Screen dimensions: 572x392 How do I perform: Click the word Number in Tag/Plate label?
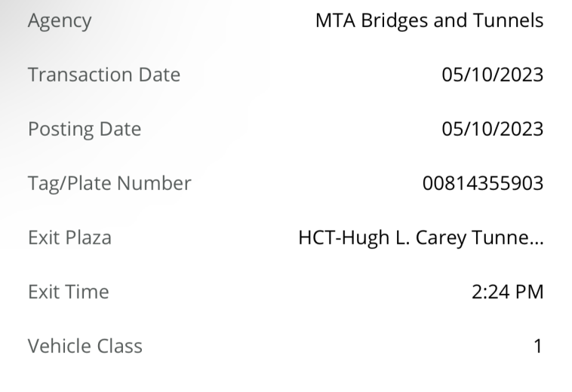click(154, 183)
